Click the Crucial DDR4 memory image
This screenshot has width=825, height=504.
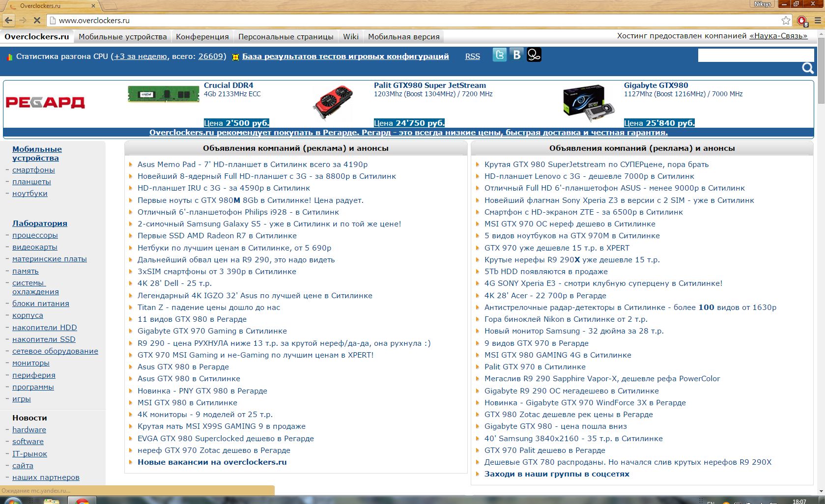[164, 93]
